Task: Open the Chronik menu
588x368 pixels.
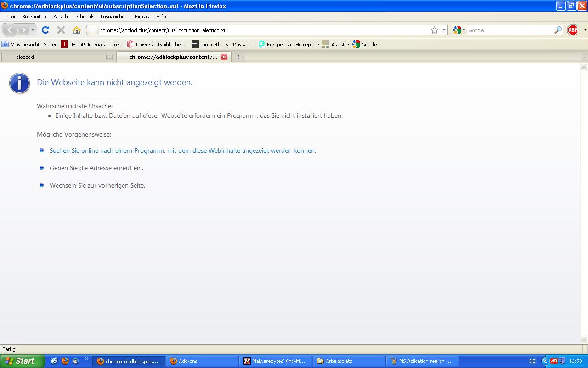Action: click(x=85, y=17)
